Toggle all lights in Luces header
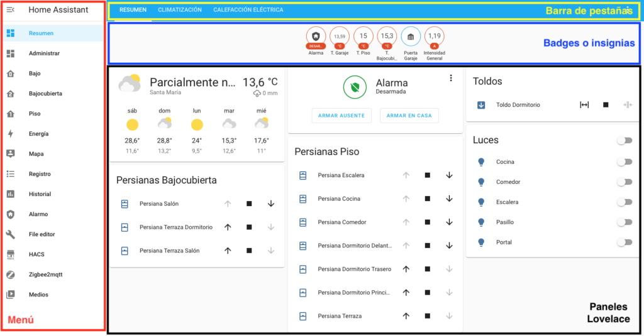The image size is (644, 336). tap(623, 141)
